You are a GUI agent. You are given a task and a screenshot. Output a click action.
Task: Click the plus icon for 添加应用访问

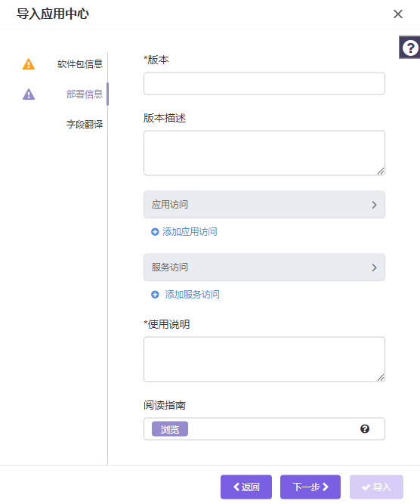click(x=155, y=232)
